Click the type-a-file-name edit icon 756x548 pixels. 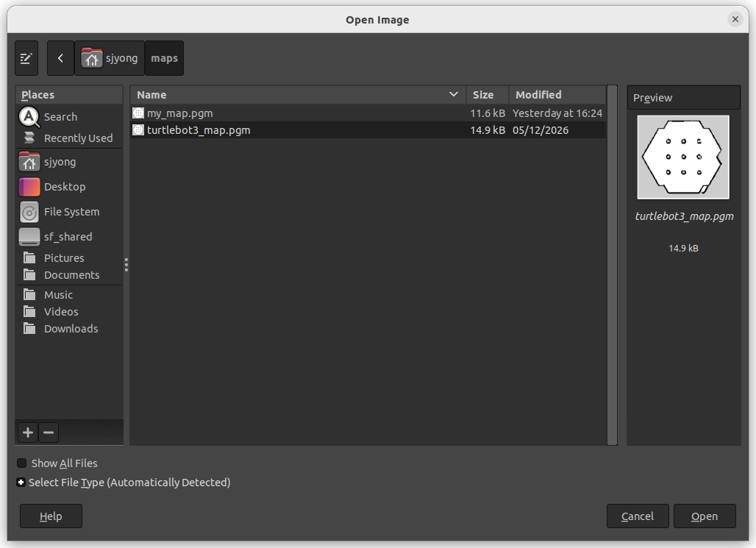tap(26, 58)
